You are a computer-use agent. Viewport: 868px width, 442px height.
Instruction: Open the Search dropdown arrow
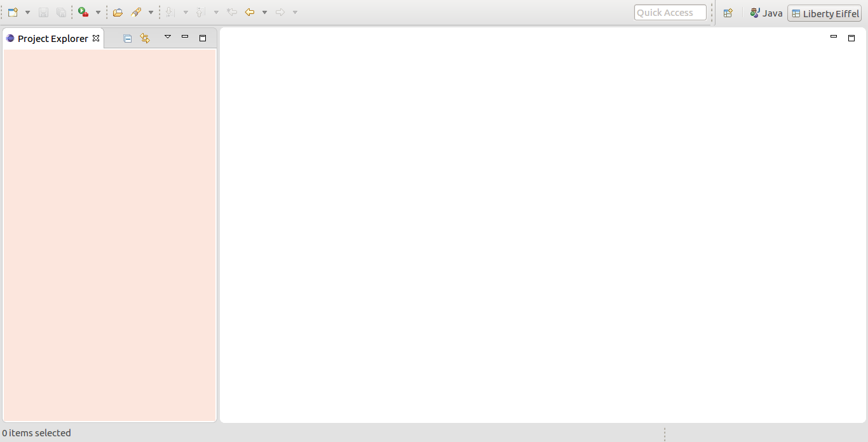pos(151,13)
